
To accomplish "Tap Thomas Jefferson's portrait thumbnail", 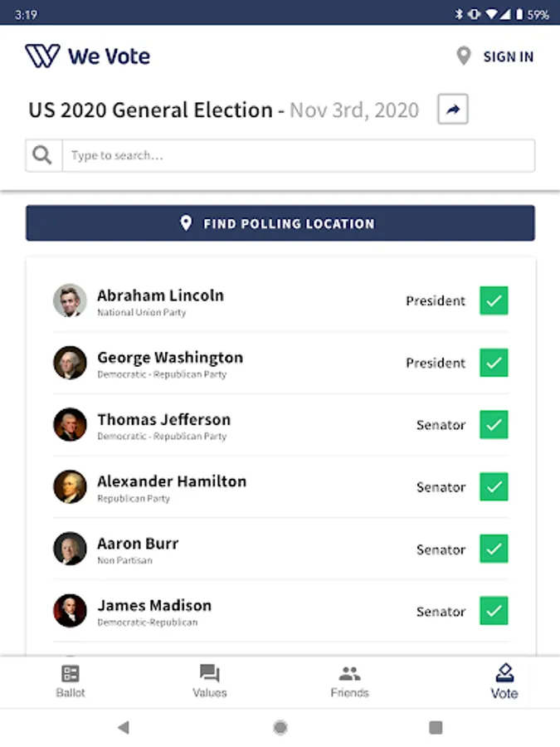I will tap(70, 424).
